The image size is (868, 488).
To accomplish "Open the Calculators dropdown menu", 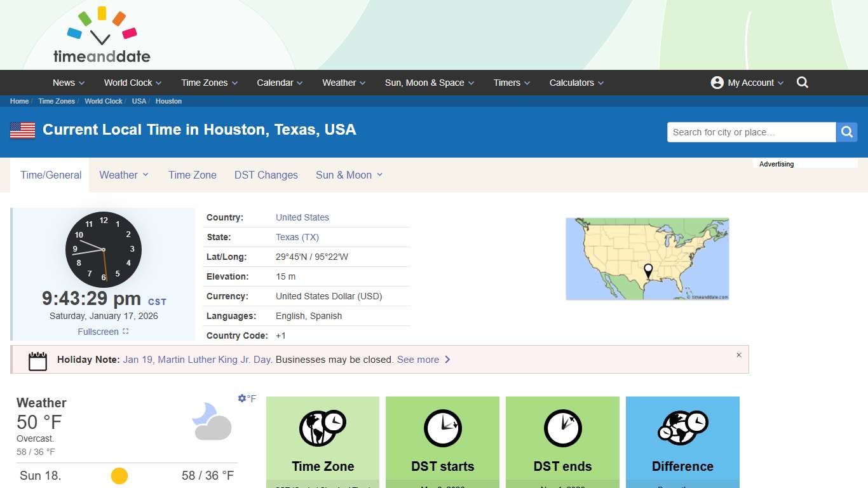I will pyautogui.click(x=576, y=83).
